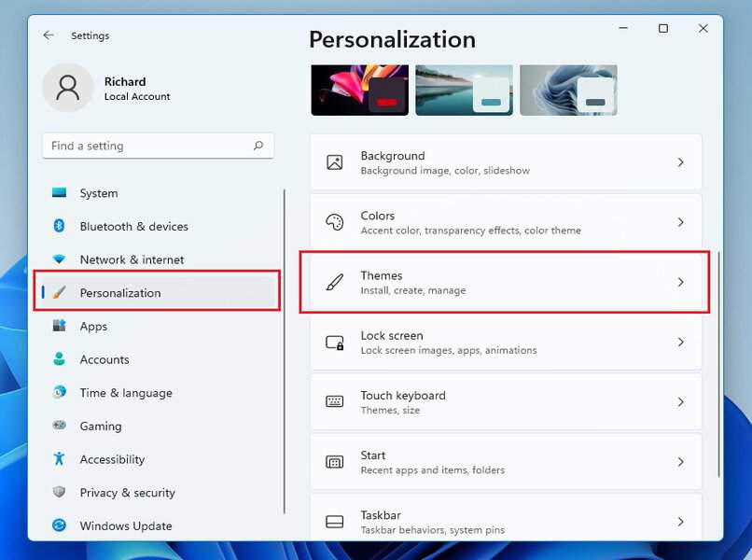Click the Apps icon in sidebar
Viewport: 752px width, 560px height.
point(60,327)
